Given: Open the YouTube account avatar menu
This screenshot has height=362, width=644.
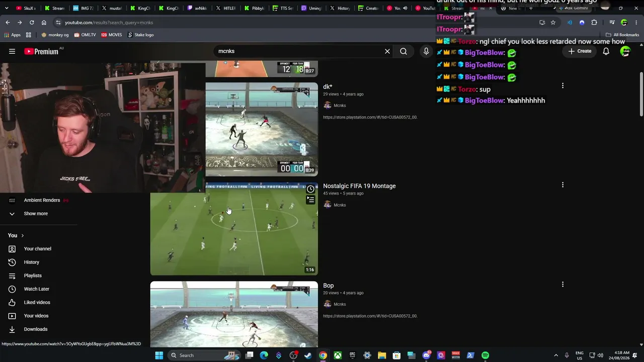Looking at the screenshot, I should point(625,51).
